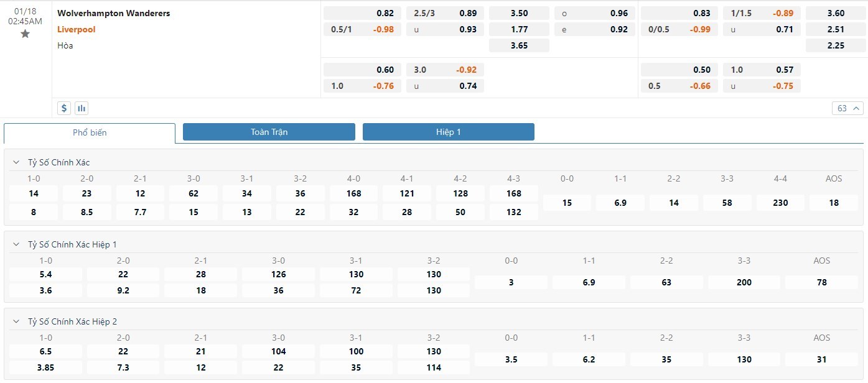Viewport: 868px width, 383px height.
Task: Click the Wolverhampton Wanderers team name
Action: [113, 13]
